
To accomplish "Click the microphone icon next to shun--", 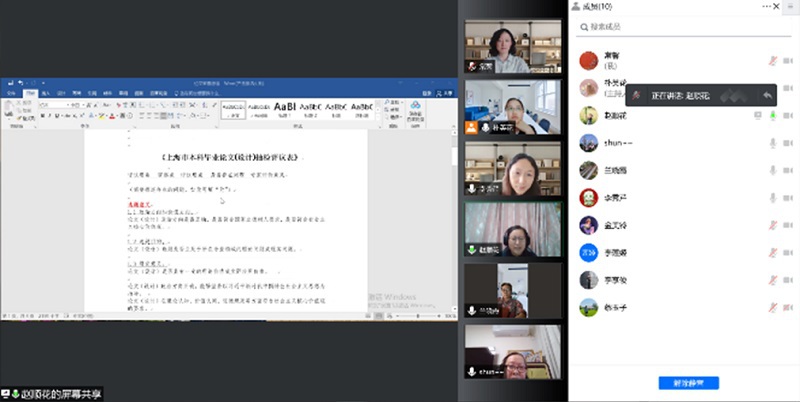I will pyautogui.click(x=773, y=143).
